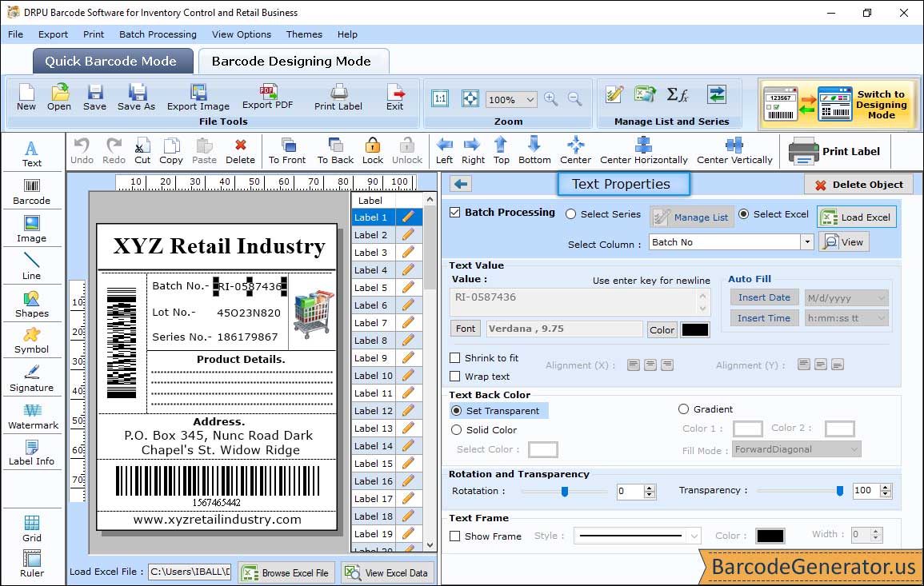Uncheck the Batch Processing checkbox

(455, 212)
